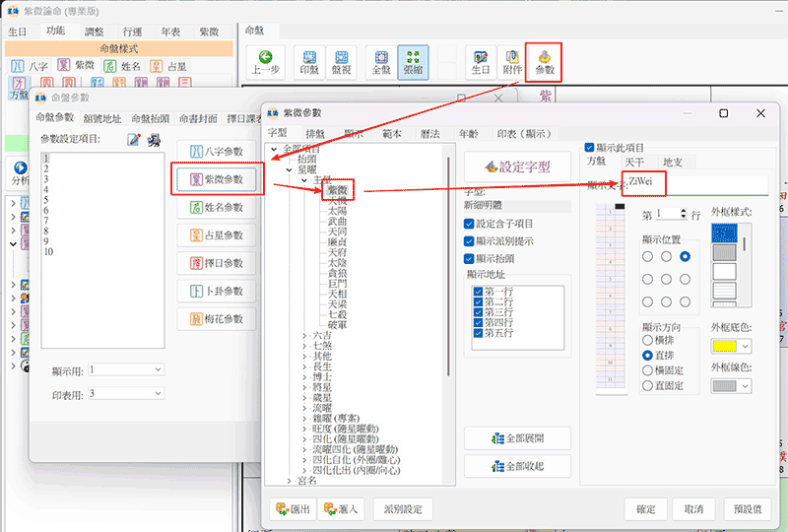Toggle 顯示派別提示 checkbox
Screen dimensions: 788x532
469,241
